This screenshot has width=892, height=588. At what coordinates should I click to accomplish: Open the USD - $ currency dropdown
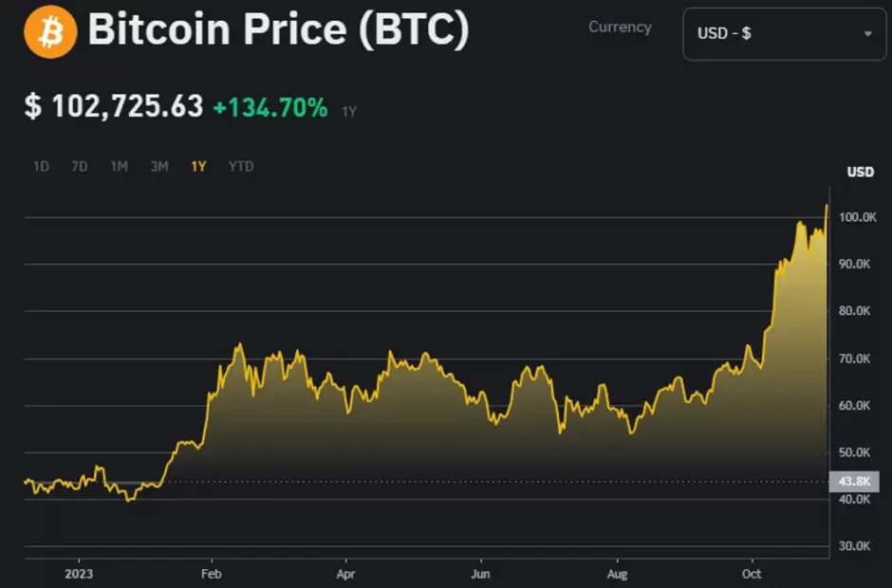(x=784, y=34)
